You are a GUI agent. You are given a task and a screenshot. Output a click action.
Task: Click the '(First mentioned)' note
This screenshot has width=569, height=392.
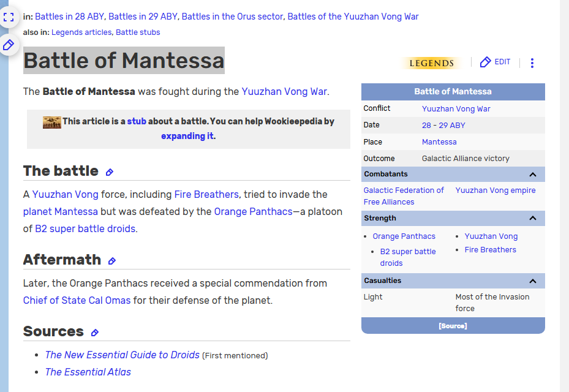click(x=235, y=356)
